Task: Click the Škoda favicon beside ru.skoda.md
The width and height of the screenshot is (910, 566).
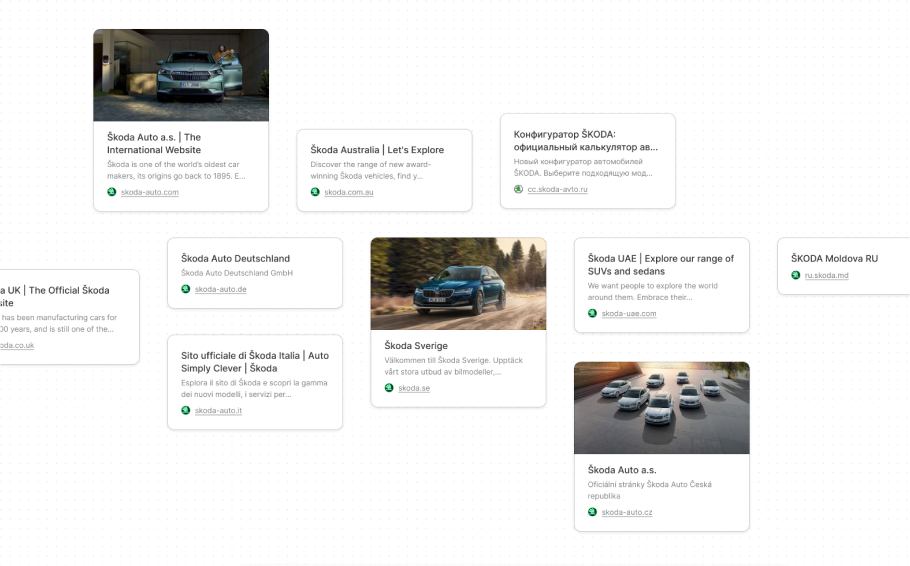Action: click(x=796, y=275)
